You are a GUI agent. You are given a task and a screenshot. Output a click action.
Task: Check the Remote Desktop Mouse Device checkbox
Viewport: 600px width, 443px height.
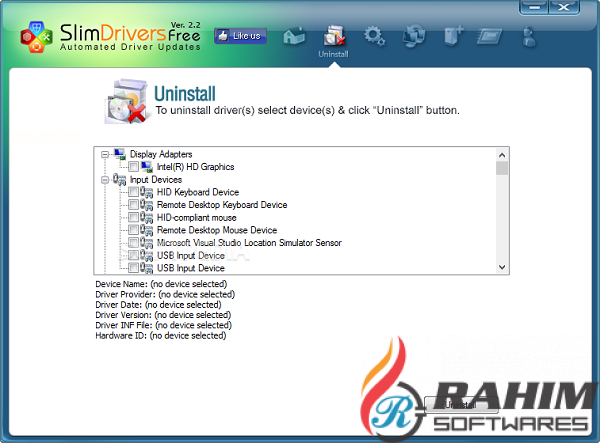click(134, 230)
